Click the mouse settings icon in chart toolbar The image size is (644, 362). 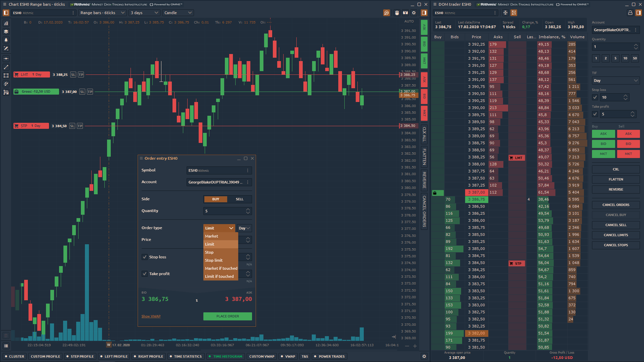pos(397,12)
